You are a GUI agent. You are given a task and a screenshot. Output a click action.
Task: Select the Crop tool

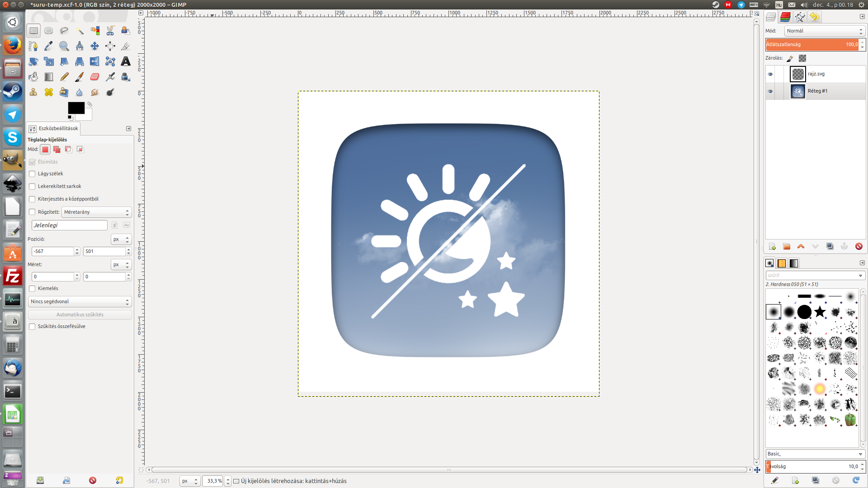(126, 46)
